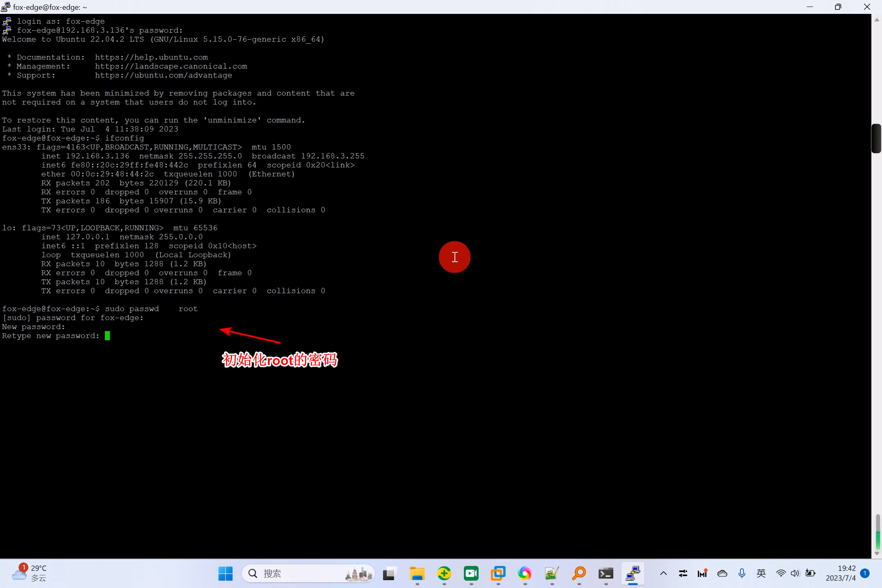
Task: Click the terminal scrollbar down arrow
Action: tap(877, 554)
